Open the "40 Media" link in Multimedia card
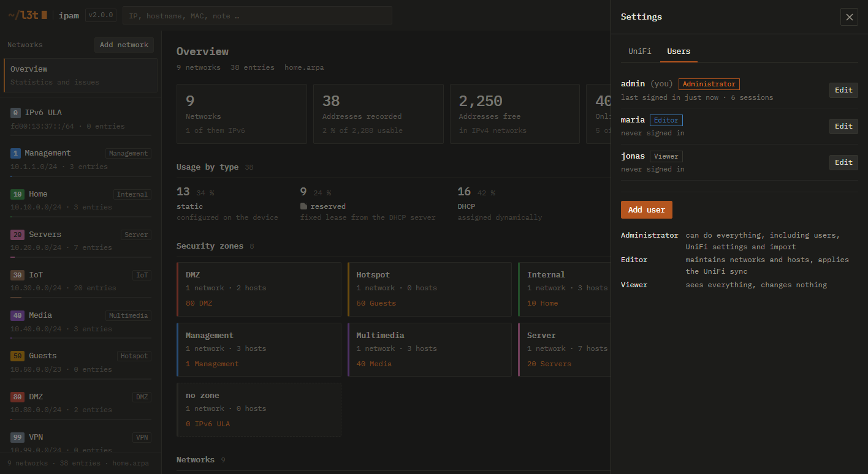The width and height of the screenshot is (868, 474). [374, 364]
